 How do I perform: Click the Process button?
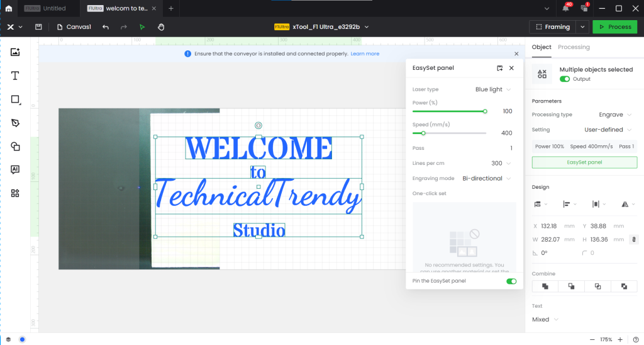(x=615, y=26)
